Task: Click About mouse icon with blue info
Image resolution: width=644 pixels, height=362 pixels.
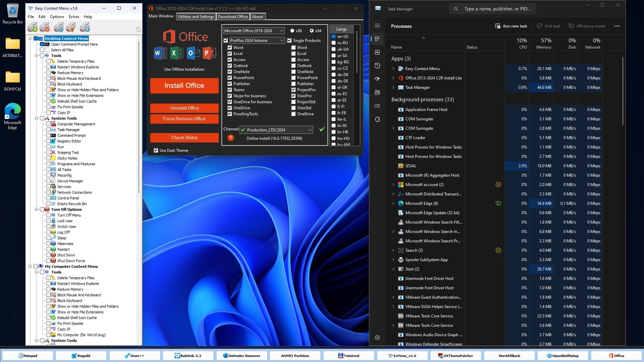Action: [85, 27]
